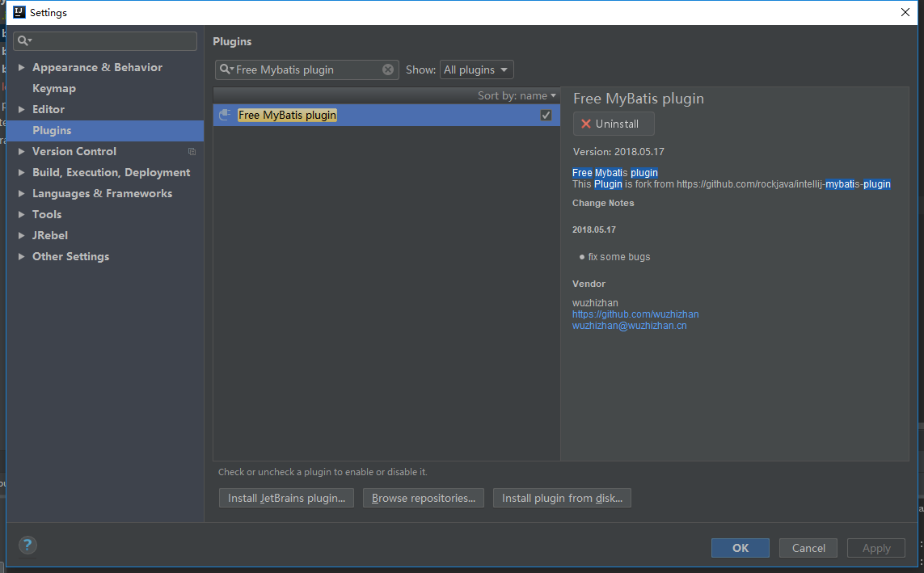Screen dimensions: 924x573
Task: Focus the settings search input field
Action: [x=105, y=40]
